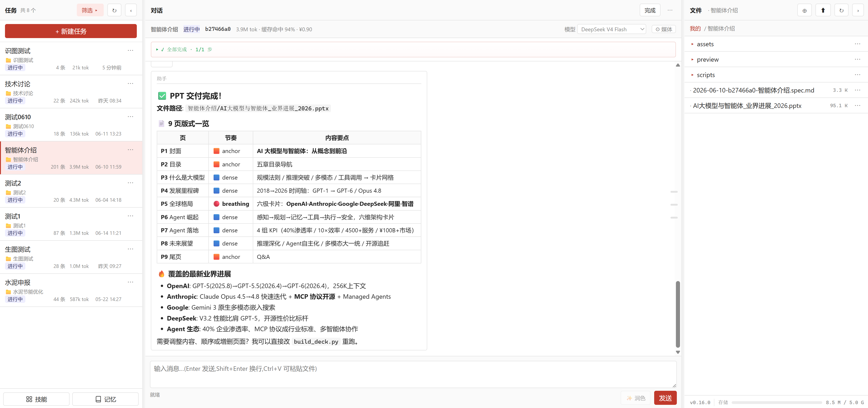Viewport: 868px width, 408px height.
Task: Create new item in files panel
Action: tap(804, 10)
